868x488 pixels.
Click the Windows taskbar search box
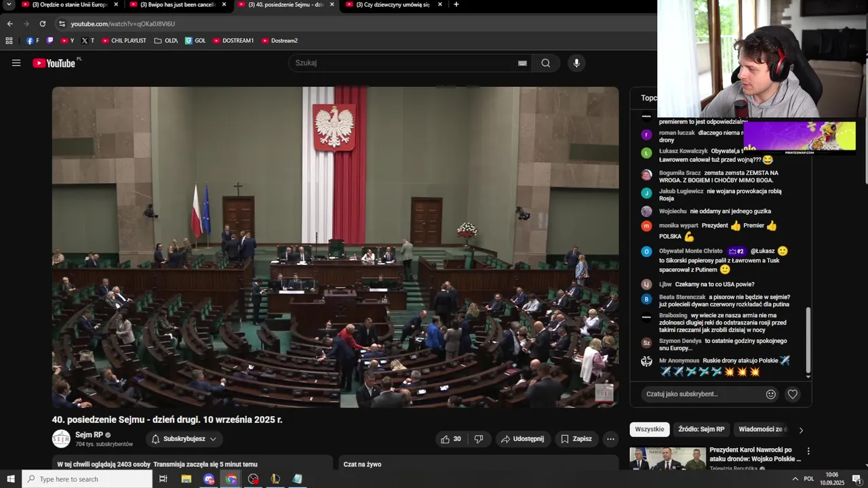87,479
